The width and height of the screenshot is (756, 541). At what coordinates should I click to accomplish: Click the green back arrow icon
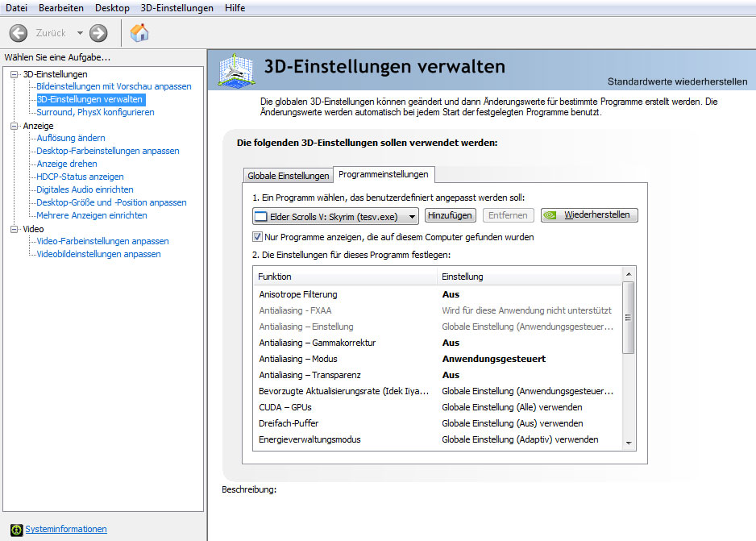click(19, 33)
